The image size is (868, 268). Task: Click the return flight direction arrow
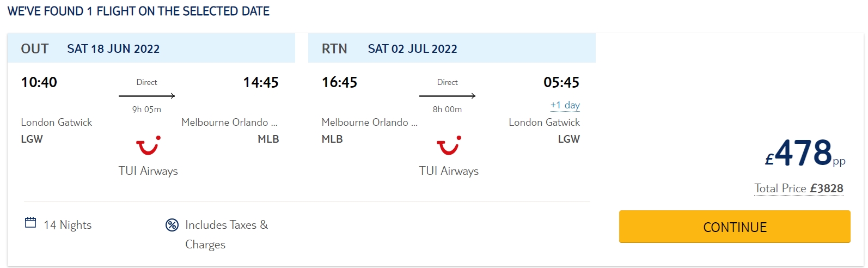pyautogui.click(x=447, y=96)
